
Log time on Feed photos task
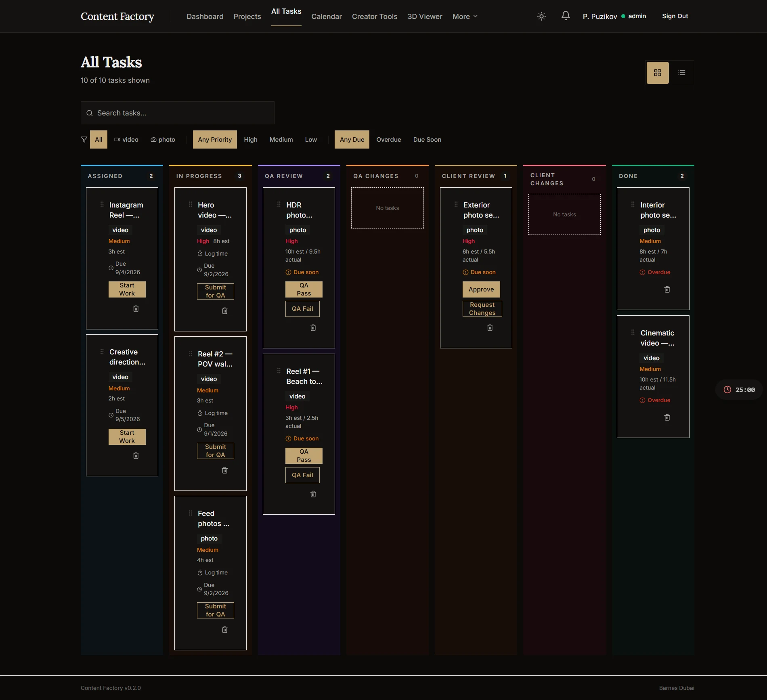213,572
